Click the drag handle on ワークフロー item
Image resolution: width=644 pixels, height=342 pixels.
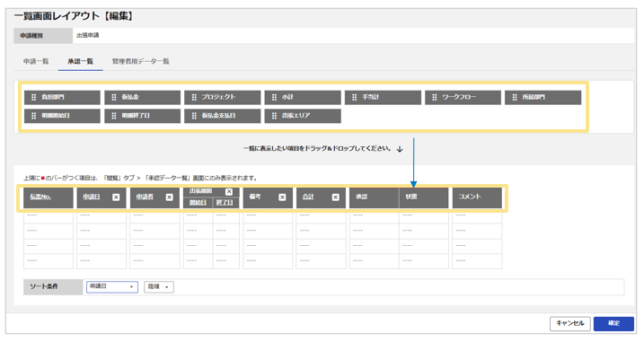(434, 97)
